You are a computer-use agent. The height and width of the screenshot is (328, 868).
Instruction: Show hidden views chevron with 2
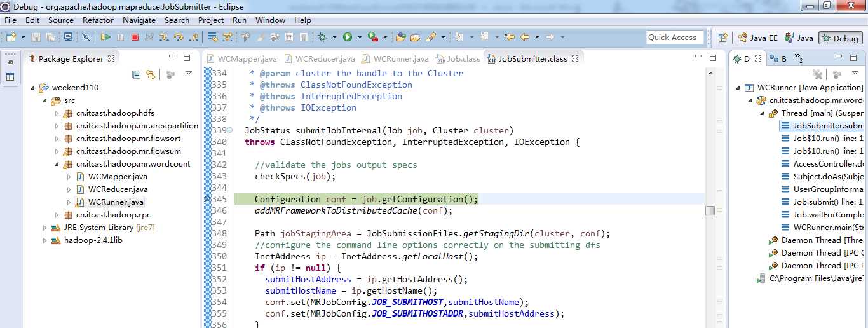(799, 59)
